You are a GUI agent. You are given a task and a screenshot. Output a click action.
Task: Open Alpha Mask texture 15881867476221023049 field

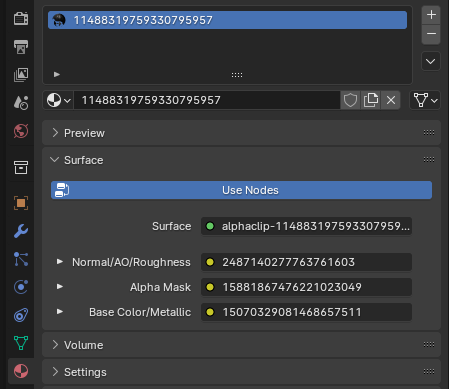306,287
